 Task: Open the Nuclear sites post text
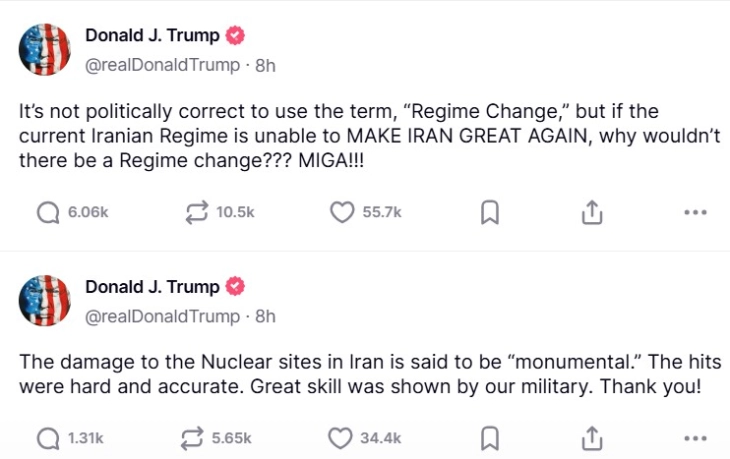click(x=370, y=373)
